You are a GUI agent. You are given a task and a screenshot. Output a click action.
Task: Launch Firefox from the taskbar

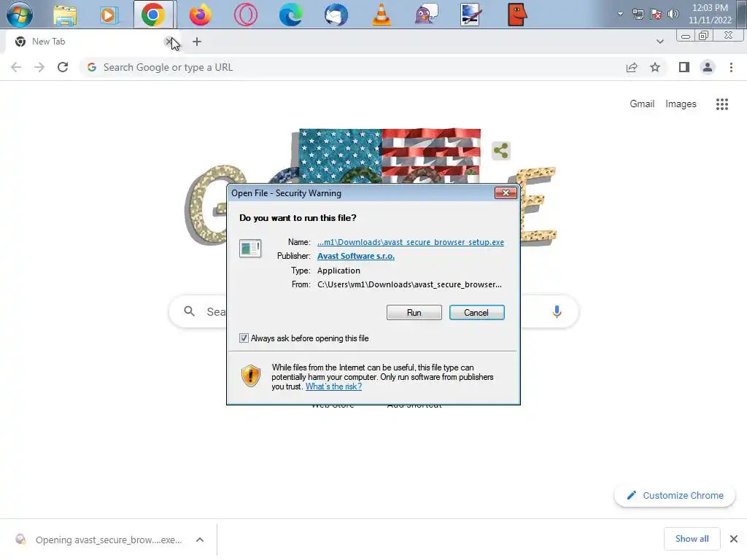(x=200, y=15)
